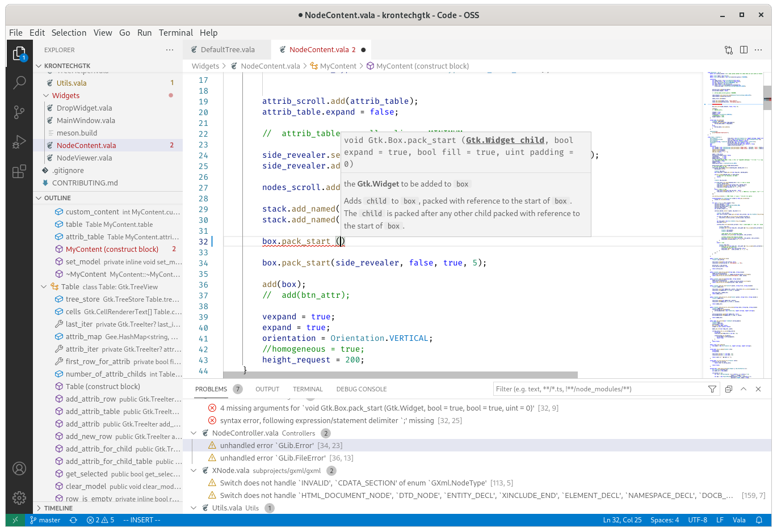Maximize the bottom panel size
777x532 pixels.
[x=744, y=389]
